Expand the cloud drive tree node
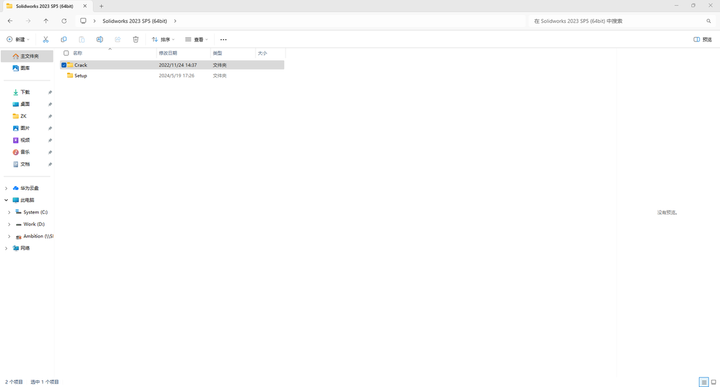The image size is (720, 387). click(6, 188)
